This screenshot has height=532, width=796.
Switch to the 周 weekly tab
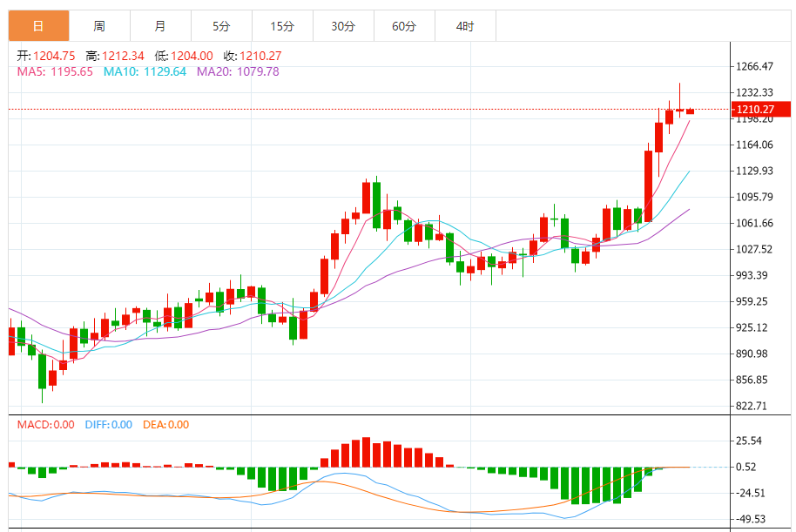[x=99, y=26]
